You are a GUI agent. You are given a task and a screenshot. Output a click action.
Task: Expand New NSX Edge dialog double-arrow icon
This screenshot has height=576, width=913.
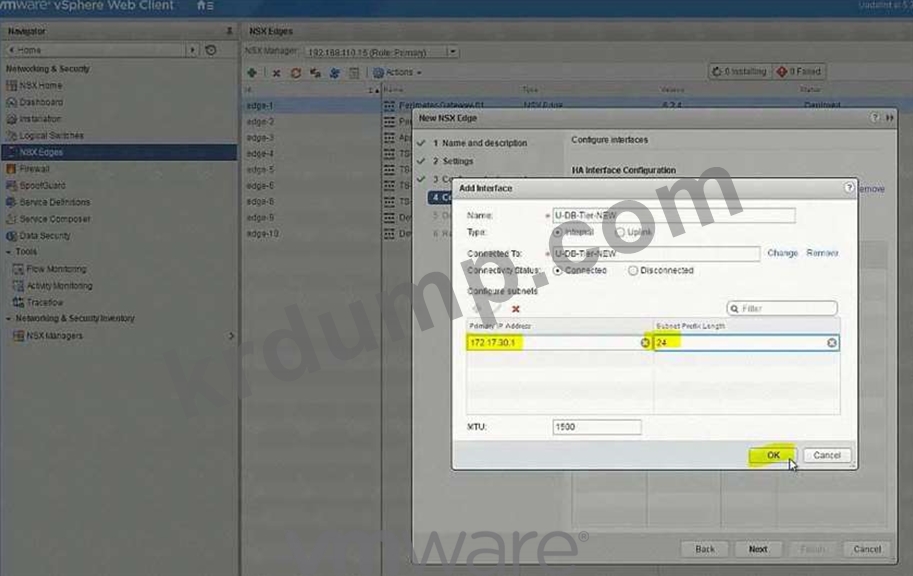[890, 118]
